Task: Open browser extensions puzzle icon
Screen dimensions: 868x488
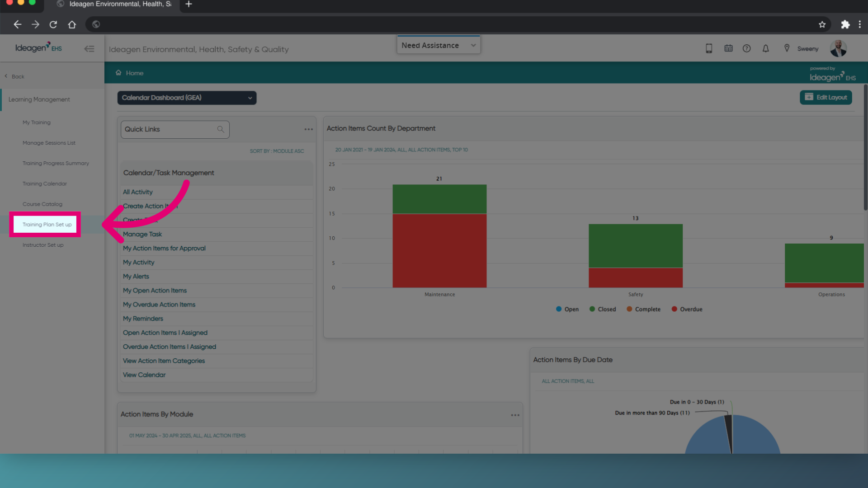Action: point(845,24)
